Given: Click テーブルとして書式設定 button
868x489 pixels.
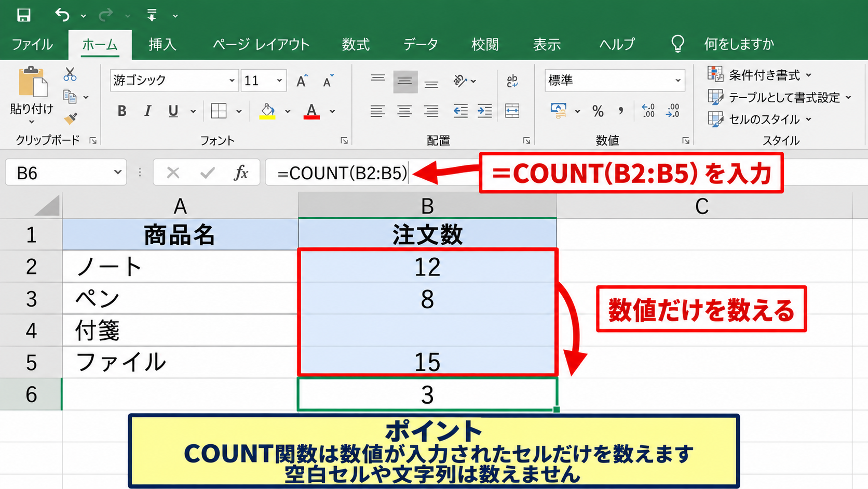Looking at the screenshot, I should tap(780, 97).
